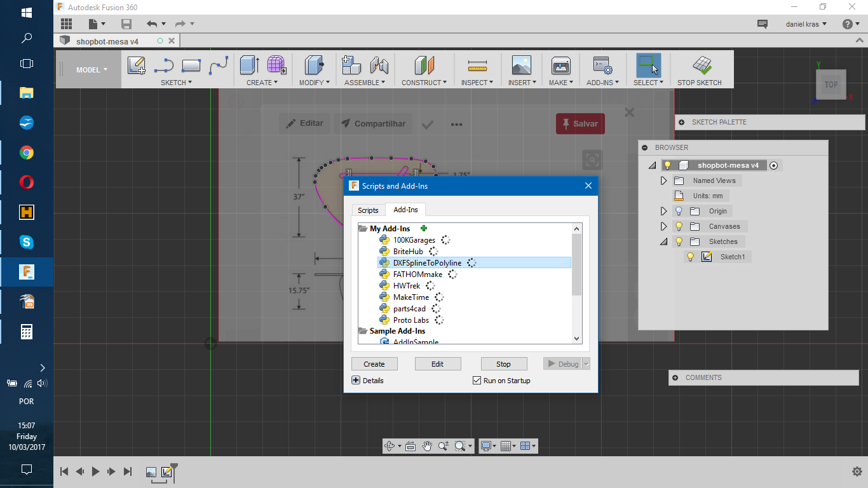Open Google Chrome from the taskbar
Image resolution: width=868 pixels, height=488 pixels.
[x=27, y=152]
